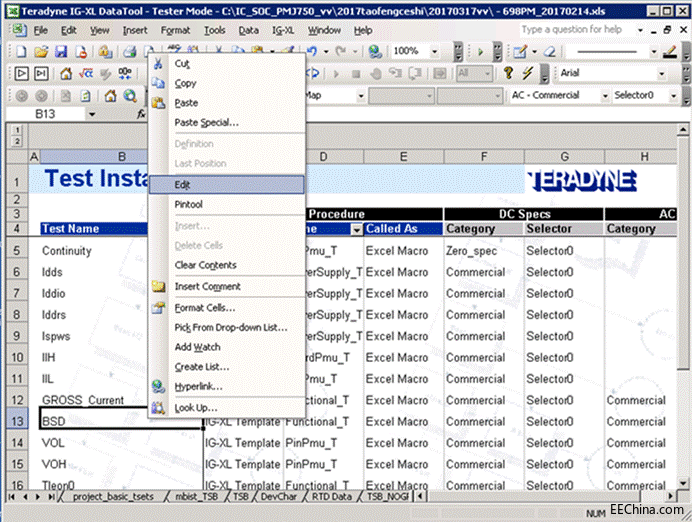Viewport: 692px width, 522px height.
Task: Click the lightning bolt icon
Action: click(528, 73)
